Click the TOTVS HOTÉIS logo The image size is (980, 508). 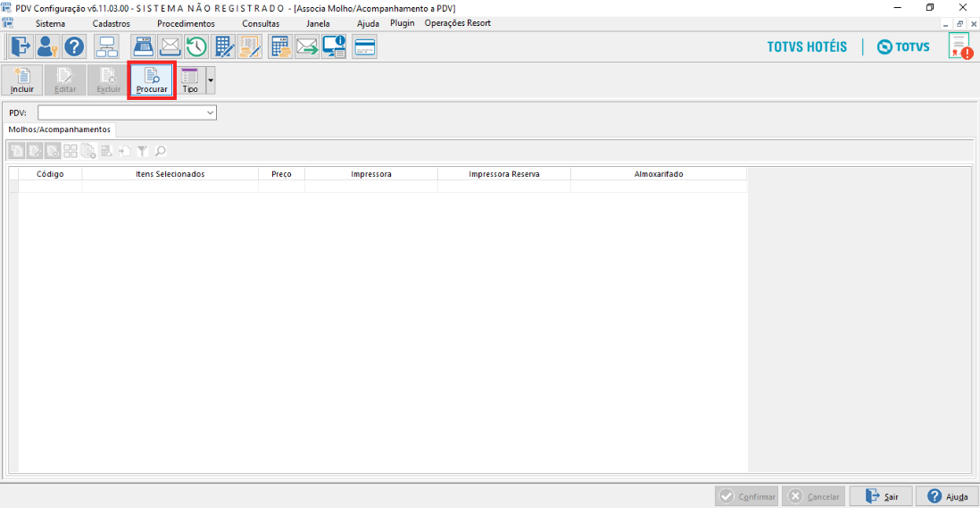(x=807, y=46)
